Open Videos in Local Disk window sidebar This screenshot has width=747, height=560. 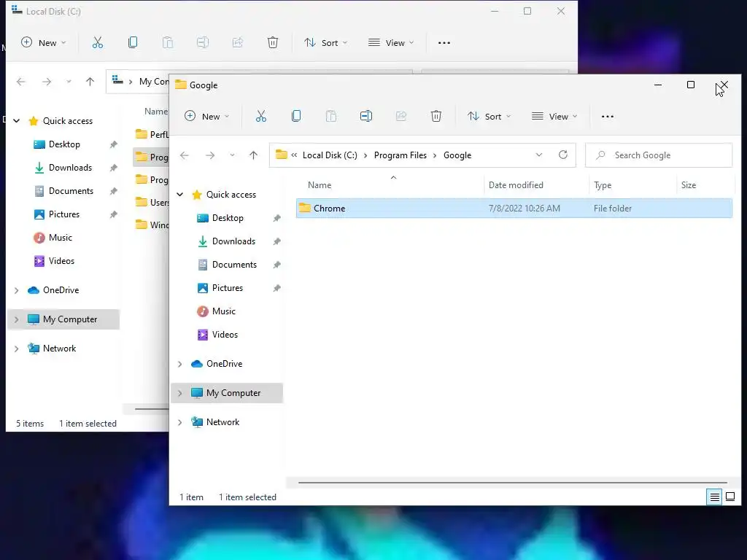(61, 261)
